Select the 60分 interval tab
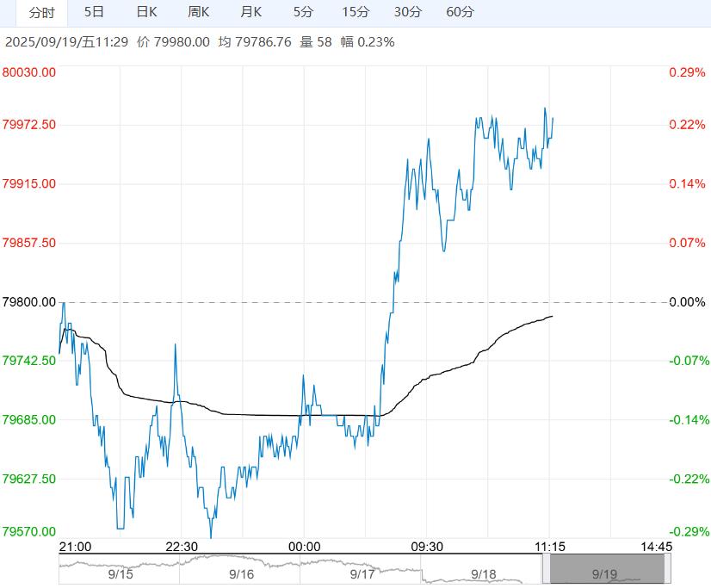 pos(461,13)
